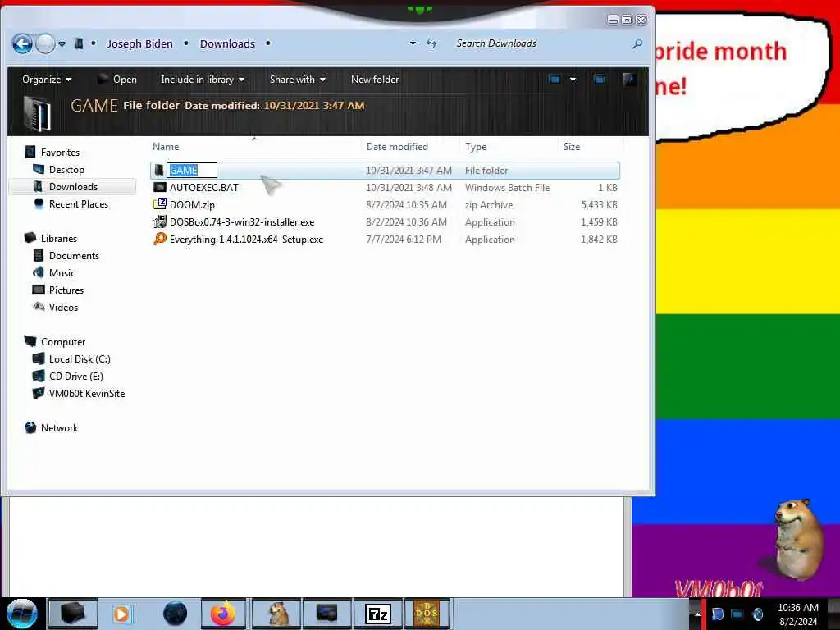Open the hamster taskbar icon
Screen dimensions: 840x630
tap(276, 614)
